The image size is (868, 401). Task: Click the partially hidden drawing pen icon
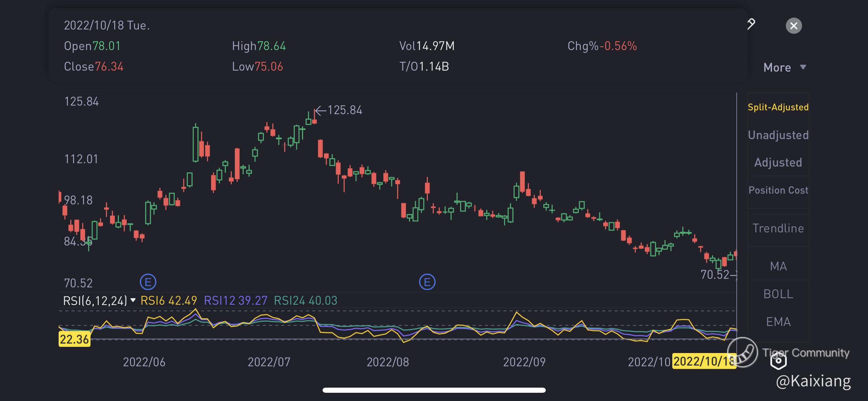pyautogui.click(x=751, y=24)
